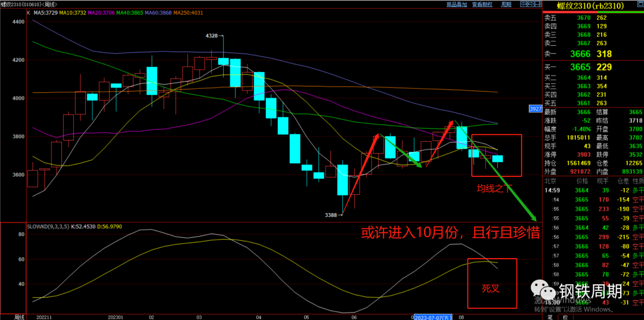Open the 商品叠加 overlay link
The height and width of the screenshot is (320, 644).
coord(457,5)
